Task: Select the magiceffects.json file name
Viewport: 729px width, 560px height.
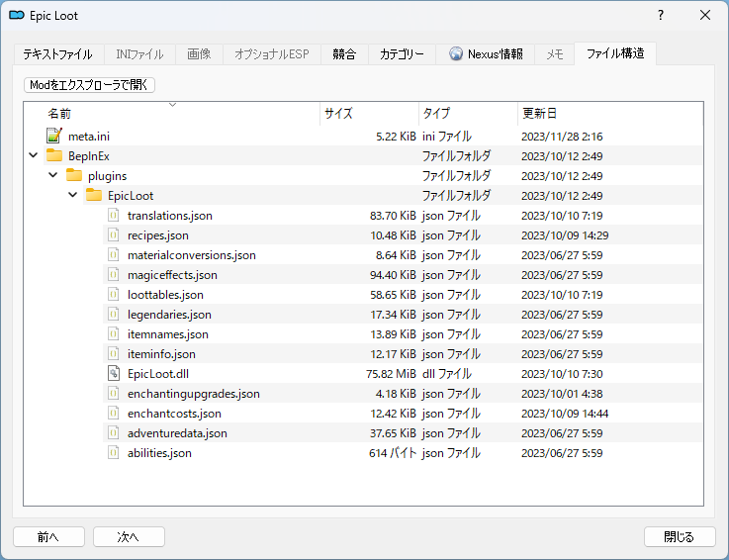Action: [172, 275]
